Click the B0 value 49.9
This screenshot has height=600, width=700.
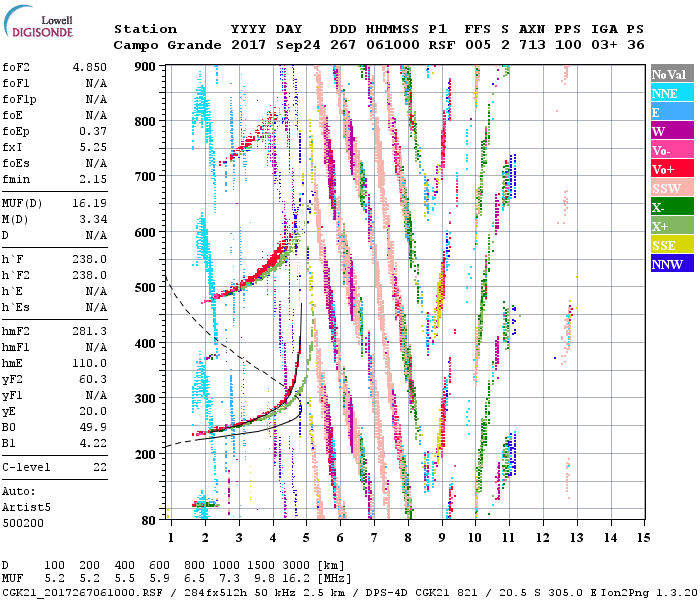click(x=93, y=428)
